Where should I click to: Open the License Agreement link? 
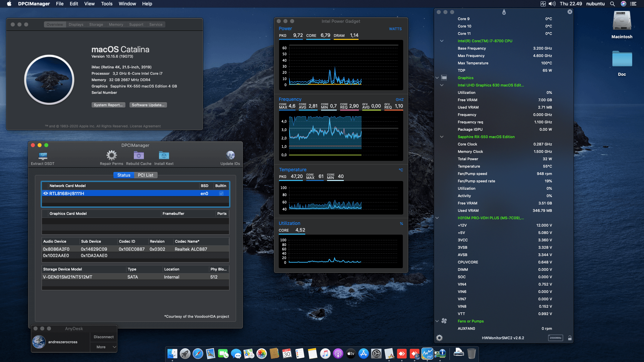pyautogui.click(x=145, y=126)
